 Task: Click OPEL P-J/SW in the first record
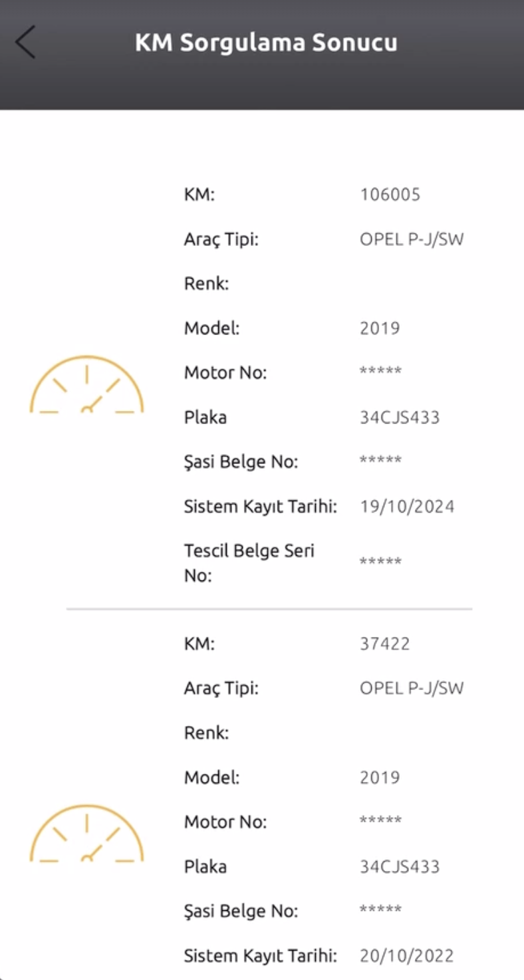tap(412, 239)
